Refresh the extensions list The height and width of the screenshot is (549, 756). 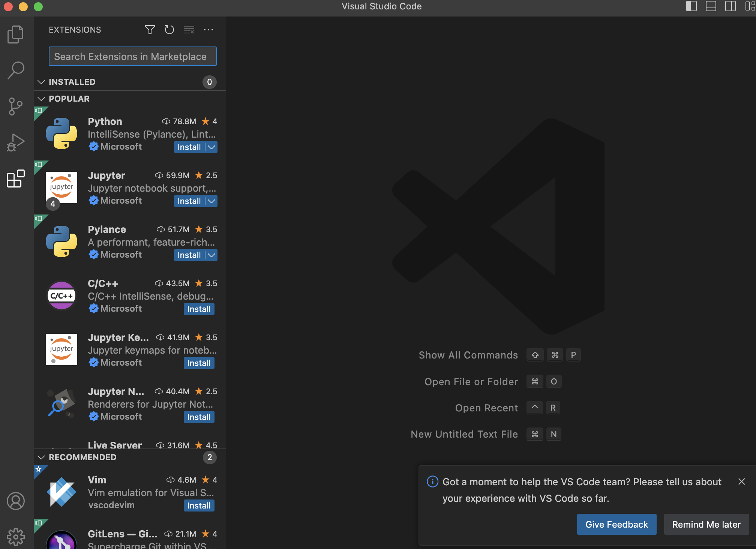click(169, 30)
